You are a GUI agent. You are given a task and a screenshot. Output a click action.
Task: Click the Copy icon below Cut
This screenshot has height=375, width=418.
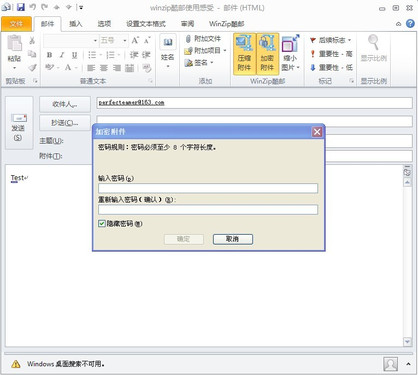pyautogui.click(x=32, y=54)
